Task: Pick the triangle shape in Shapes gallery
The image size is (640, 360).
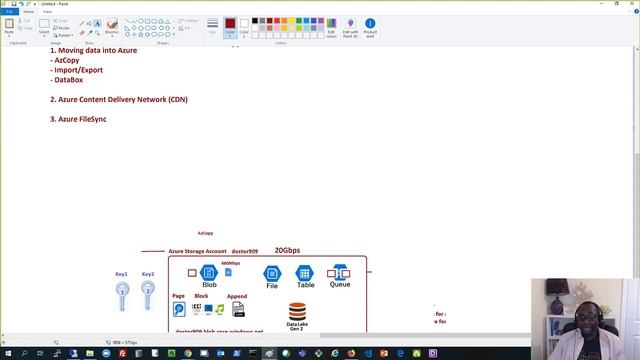Action: point(168,21)
